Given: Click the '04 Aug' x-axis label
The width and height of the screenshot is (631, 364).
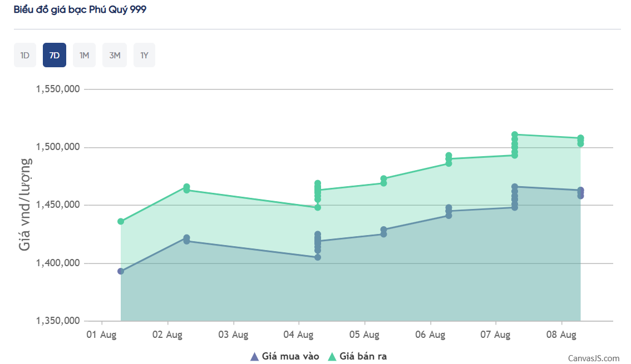Looking at the screenshot, I should click(298, 335).
